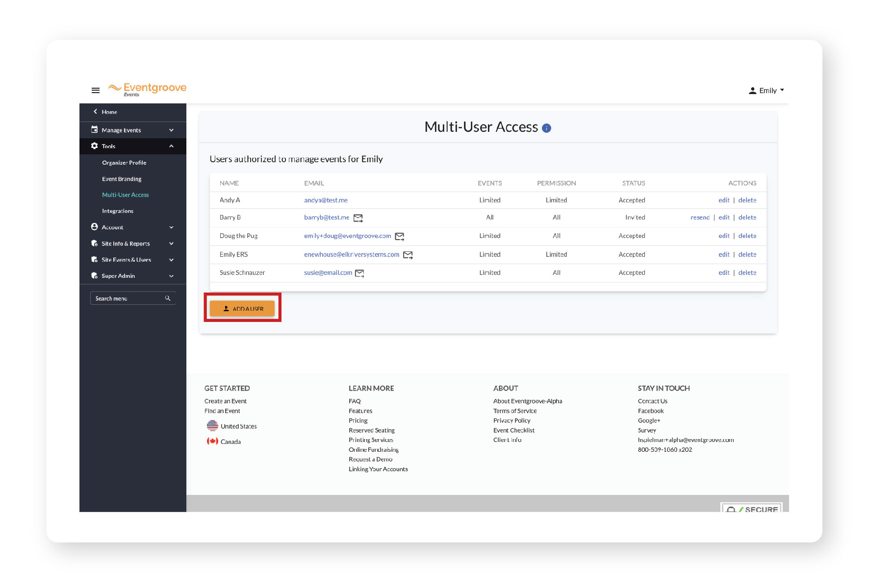Image resolution: width=869 pixels, height=588 pixels.
Task: Click delete for Emily ERS
Action: tap(747, 255)
